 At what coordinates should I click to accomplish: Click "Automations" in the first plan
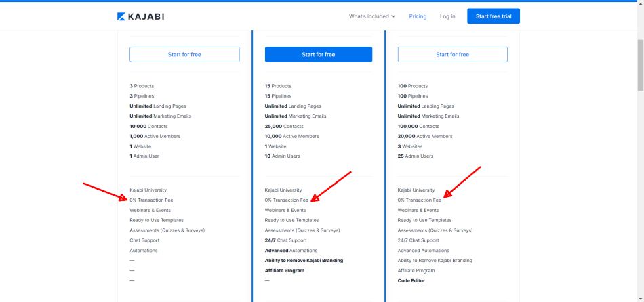(144, 251)
